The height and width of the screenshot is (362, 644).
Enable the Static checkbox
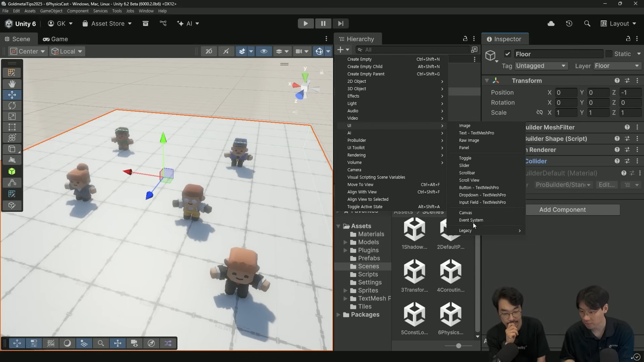609,54
